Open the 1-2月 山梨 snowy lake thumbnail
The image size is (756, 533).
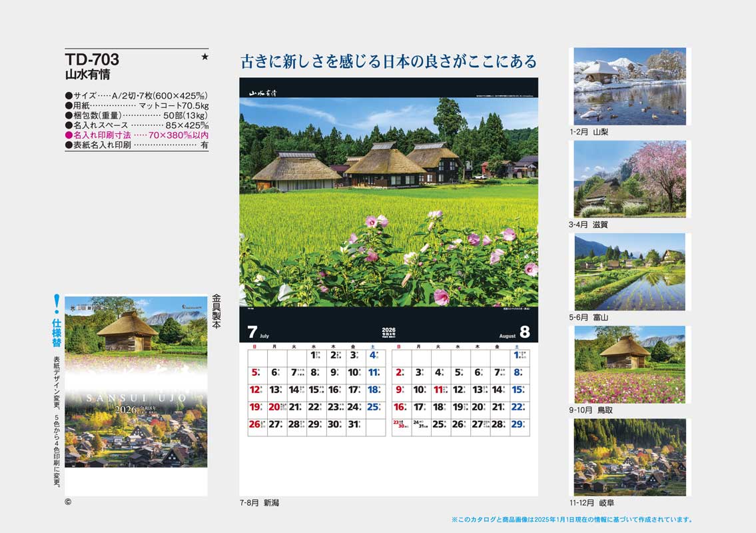pyautogui.click(x=629, y=87)
